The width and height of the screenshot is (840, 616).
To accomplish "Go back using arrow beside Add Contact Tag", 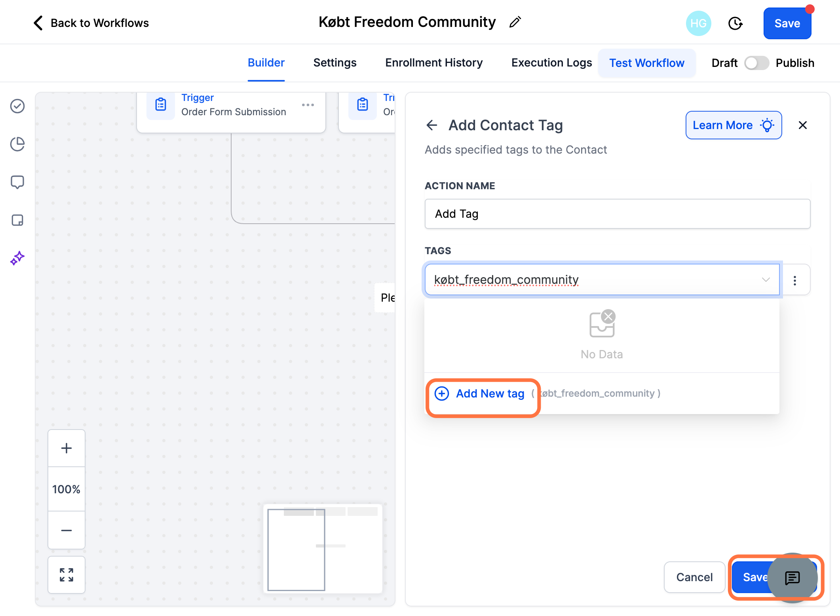I will [x=432, y=125].
